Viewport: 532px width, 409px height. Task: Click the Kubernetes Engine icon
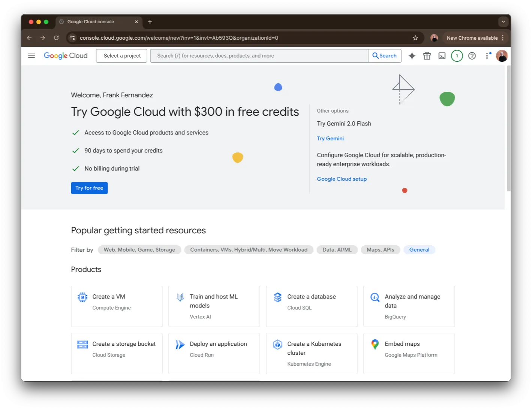277,345
